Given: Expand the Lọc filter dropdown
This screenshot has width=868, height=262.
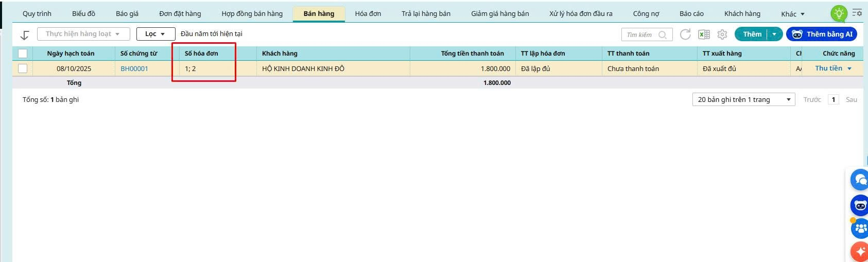Looking at the screenshot, I should (155, 34).
